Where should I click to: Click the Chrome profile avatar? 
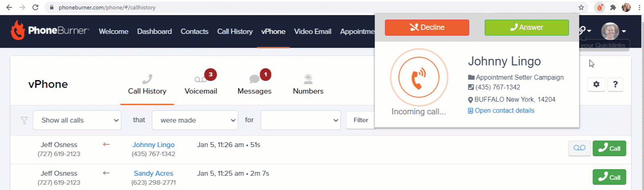click(x=626, y=7)
